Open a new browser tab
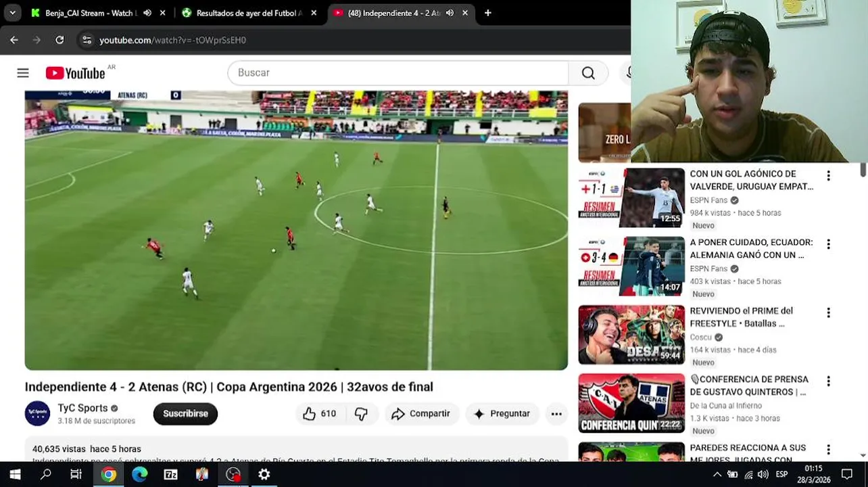The image size is (868, 487). 487,13
